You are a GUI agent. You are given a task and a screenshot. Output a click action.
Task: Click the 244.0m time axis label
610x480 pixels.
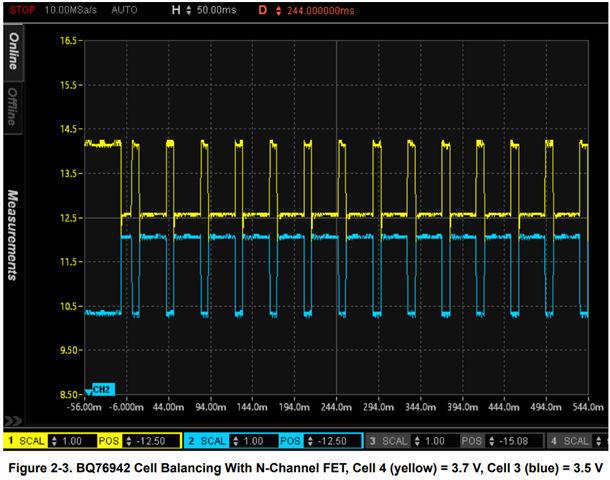click(x=336, y=407)
